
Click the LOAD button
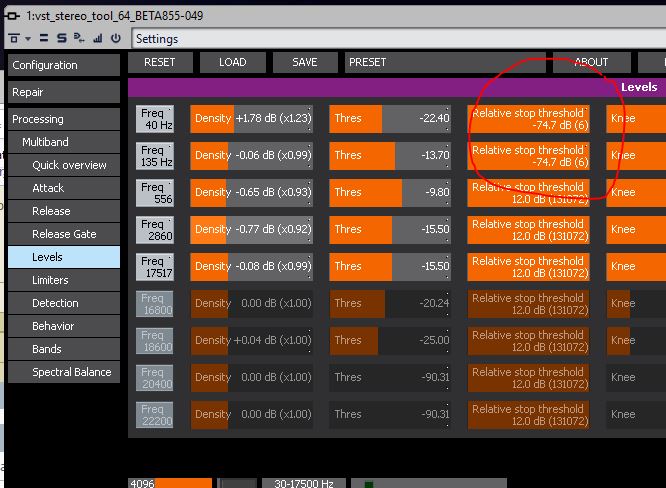point(233,62)
